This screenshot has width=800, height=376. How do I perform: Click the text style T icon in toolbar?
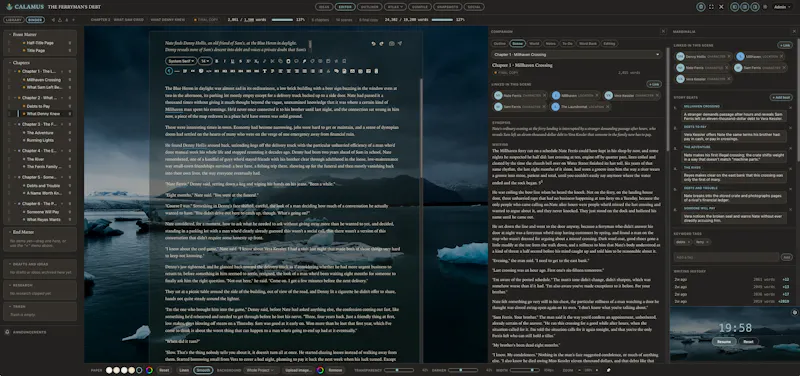[x=264, y=71]
